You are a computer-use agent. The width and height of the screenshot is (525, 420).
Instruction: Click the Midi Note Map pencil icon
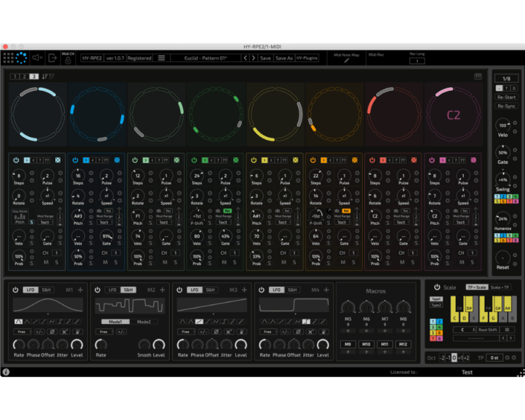coord(346,61)
